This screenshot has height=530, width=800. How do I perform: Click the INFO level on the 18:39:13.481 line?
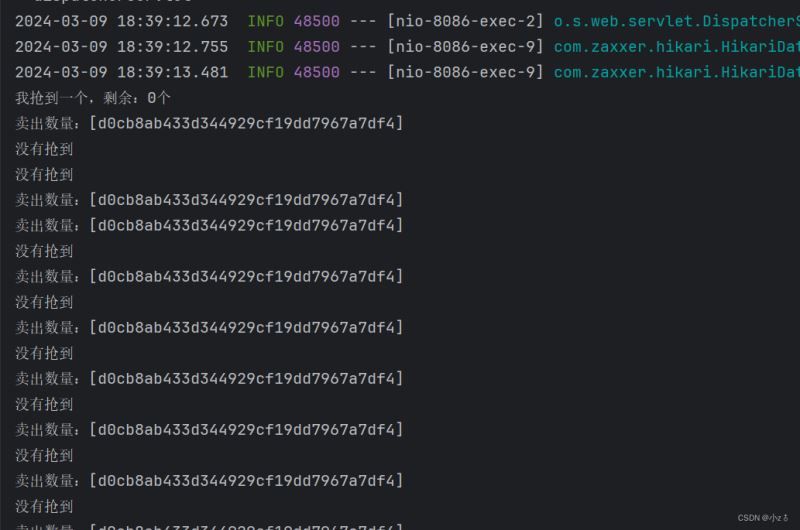click(265, 72)
